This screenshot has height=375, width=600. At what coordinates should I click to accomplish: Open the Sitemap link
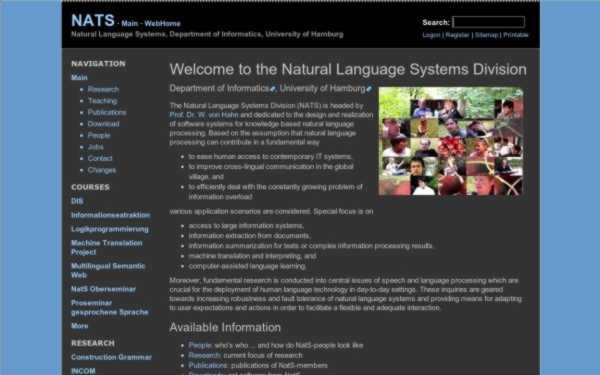pyautogui.click(x=486, y=35)
